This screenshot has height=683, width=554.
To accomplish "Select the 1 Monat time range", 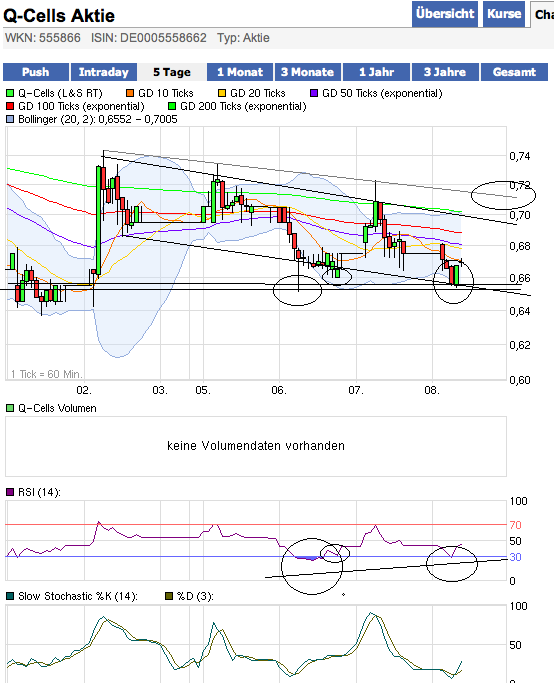I will (240, 72).
